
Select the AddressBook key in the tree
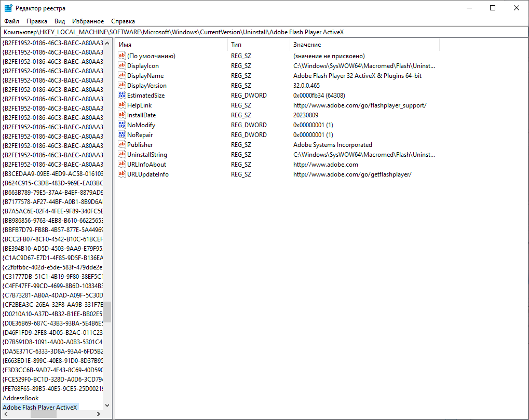21,398
